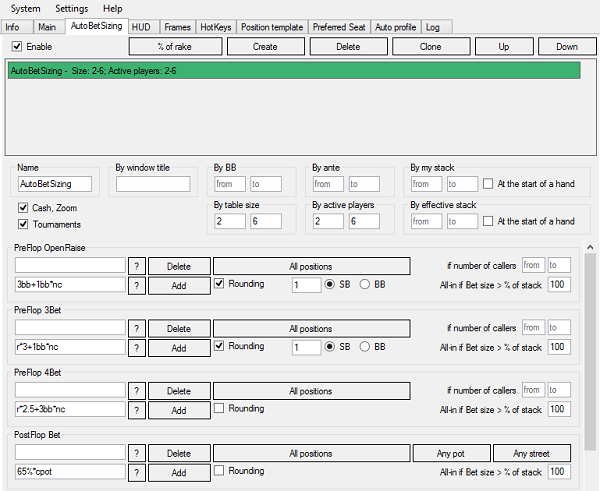Open the Settings menu
600x491 pixels.
point(72,8)
